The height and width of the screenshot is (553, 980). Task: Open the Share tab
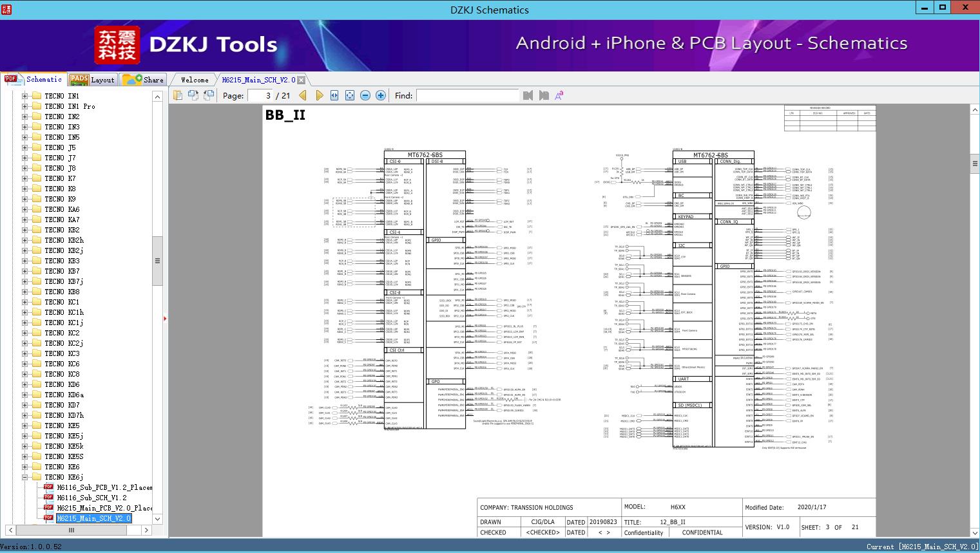pyautogui.click(x=144, y=80)
